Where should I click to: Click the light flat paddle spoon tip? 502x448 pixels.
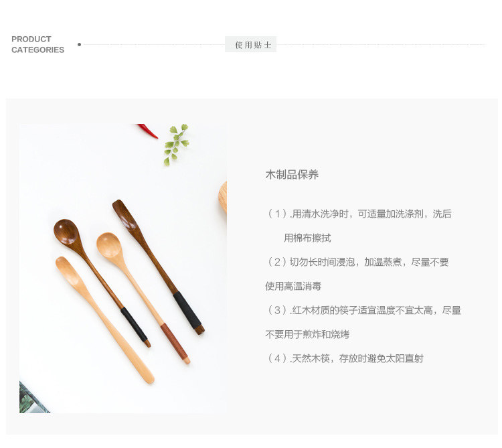[x=69, y=271]
